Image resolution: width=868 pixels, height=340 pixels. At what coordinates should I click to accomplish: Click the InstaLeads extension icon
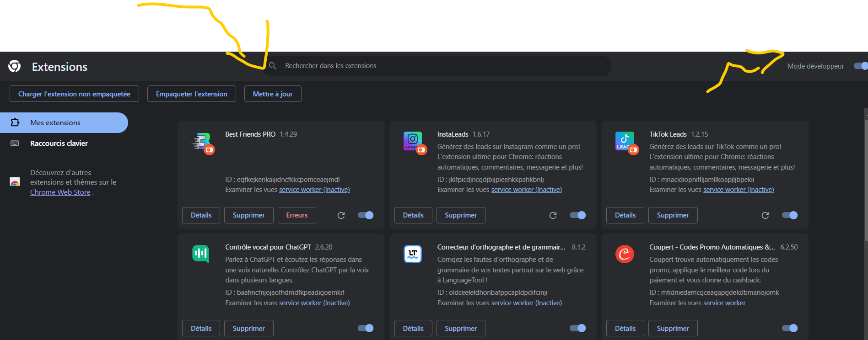coord(415,143)
